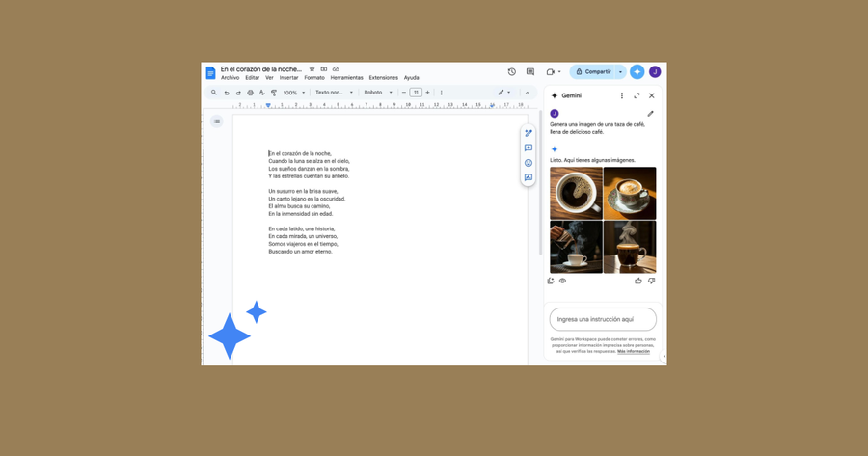The image size is (868, 456).
Task: Decrease the font size with the minus button
Action: point(403,93)
